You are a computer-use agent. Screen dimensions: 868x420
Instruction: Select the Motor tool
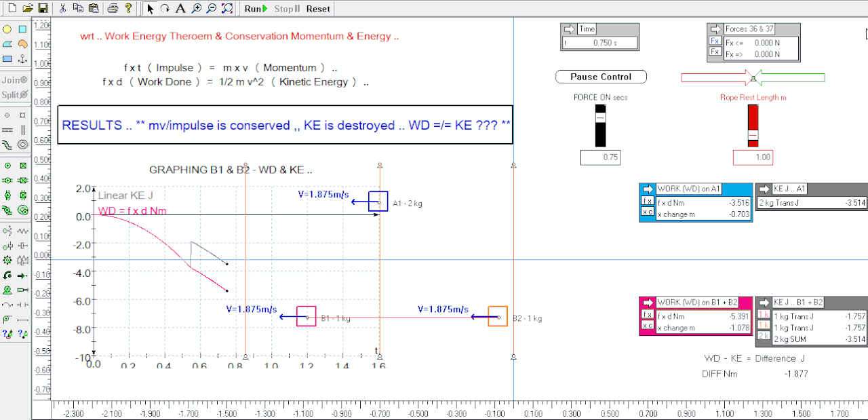(8, 290)
